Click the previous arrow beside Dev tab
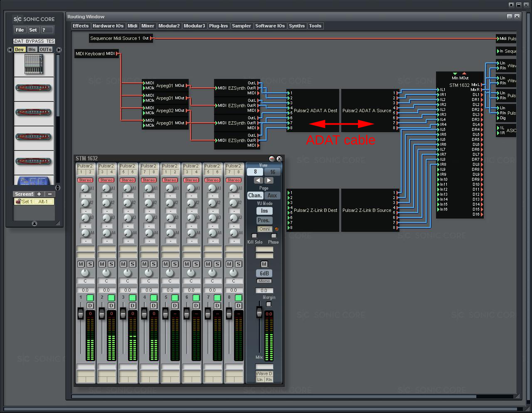 pos(10,49)
